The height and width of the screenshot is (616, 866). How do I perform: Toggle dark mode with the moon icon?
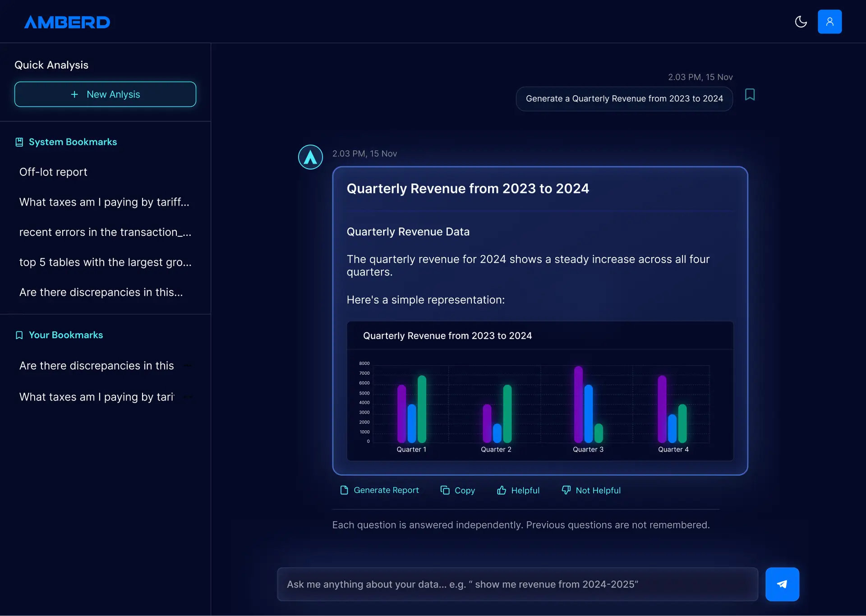click(x=801, y=22)
